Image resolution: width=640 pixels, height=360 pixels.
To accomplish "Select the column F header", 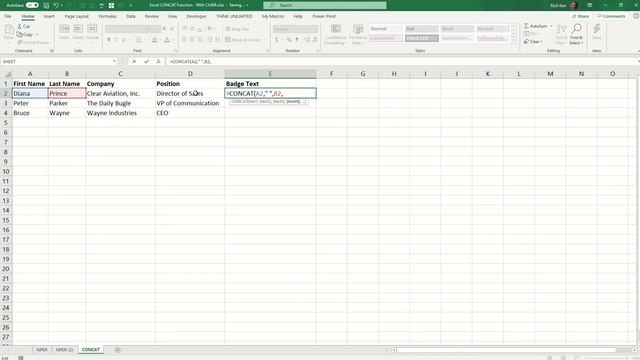I will point(331,74).
